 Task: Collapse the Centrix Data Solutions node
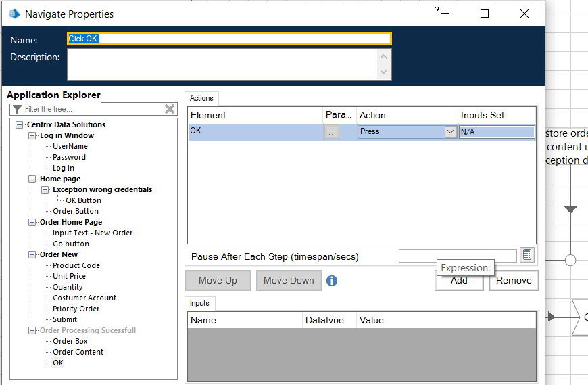[x=20, y=124]
